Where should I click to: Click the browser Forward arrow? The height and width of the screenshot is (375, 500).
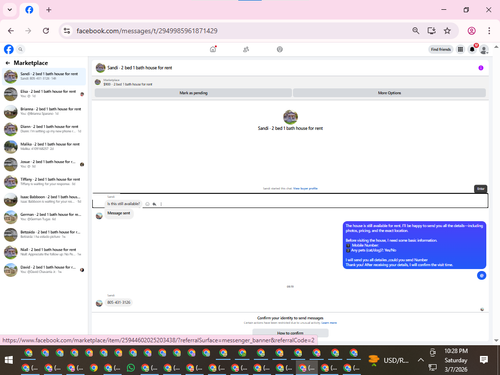(x=28, y=31)
